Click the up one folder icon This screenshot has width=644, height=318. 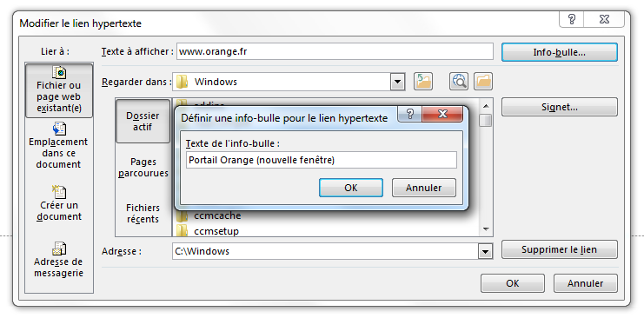click(x=423, y=82)
